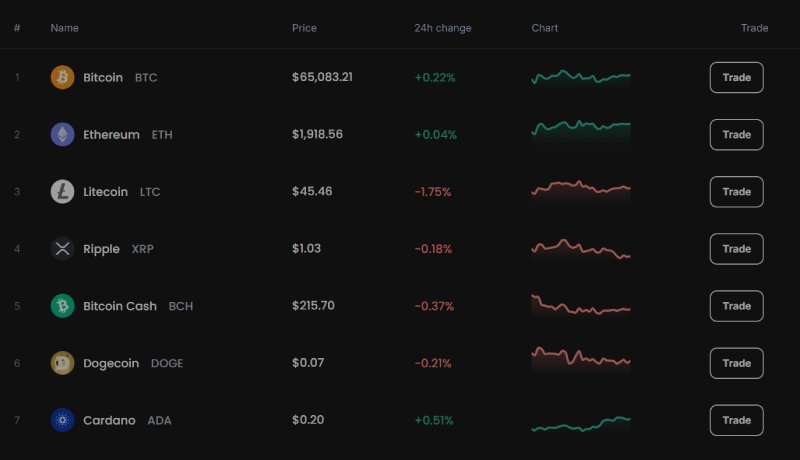The image size is (800, 460).
Task: Select the Ethereum name text
Action: pos(111,135)
